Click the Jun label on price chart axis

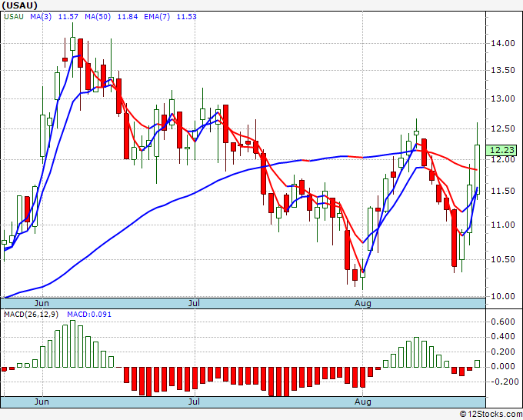click(42, 303)
